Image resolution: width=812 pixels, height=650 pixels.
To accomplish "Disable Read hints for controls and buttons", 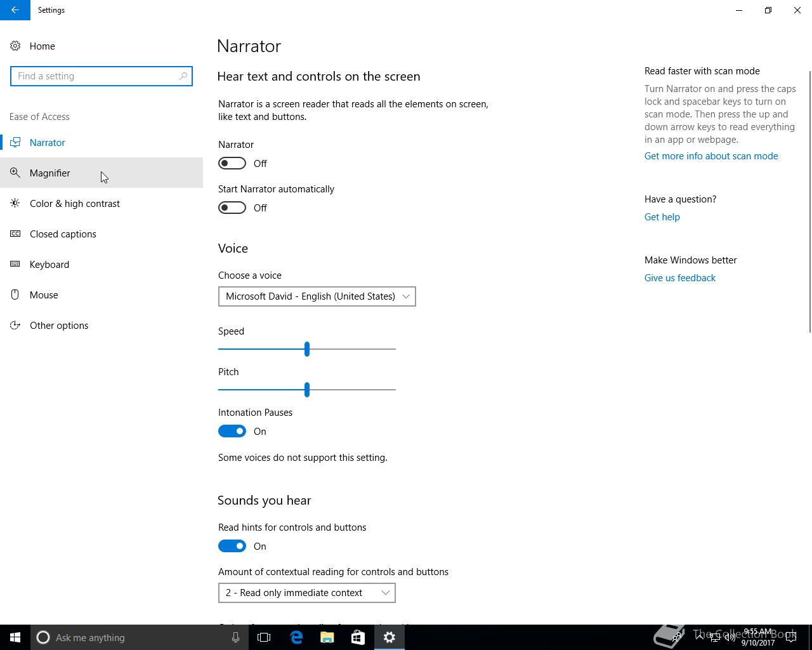I will tap(232, 546).
